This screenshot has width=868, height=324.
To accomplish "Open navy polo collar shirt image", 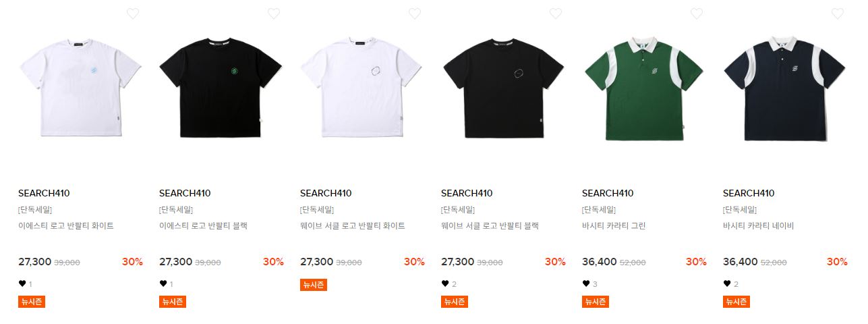I will coord(785,89).
